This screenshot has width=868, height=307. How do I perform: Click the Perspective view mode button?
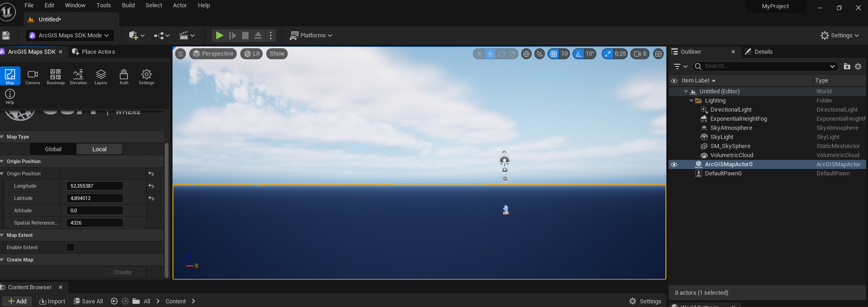213,54
